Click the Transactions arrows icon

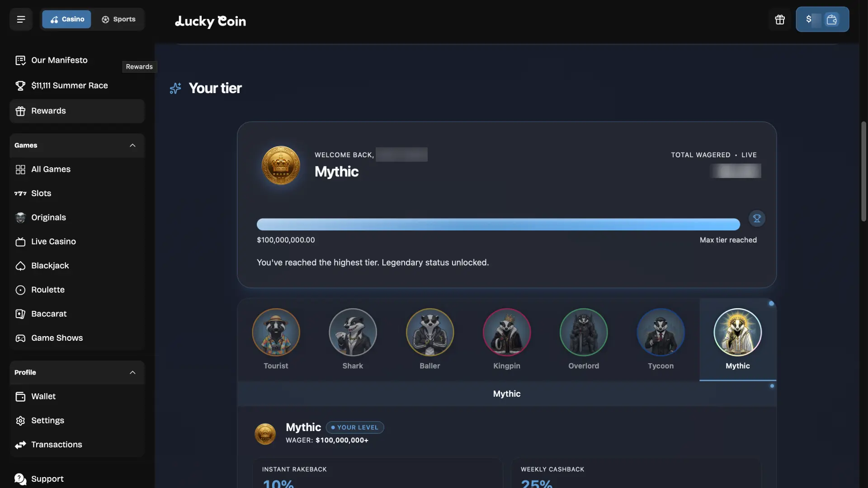pyautogui.click(x=20, y=445)
